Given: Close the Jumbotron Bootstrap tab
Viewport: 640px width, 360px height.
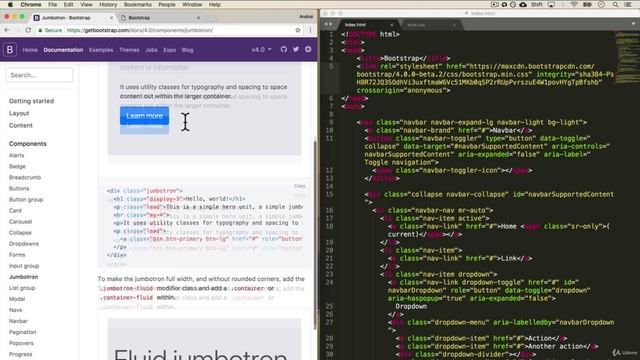Looking at the screenshot, I should (111, 18).
